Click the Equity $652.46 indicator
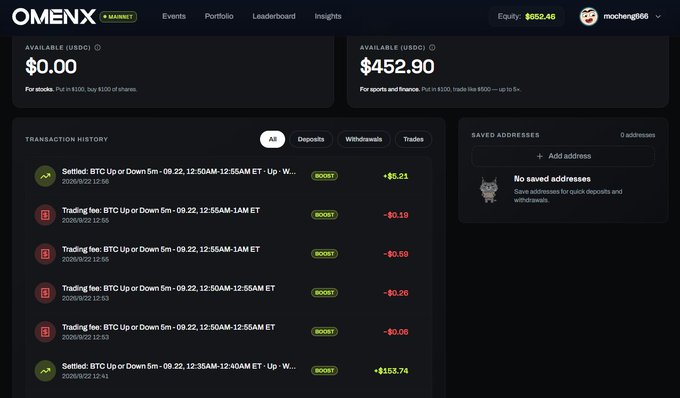Screen dimensions: 680x398 (526, 16)
